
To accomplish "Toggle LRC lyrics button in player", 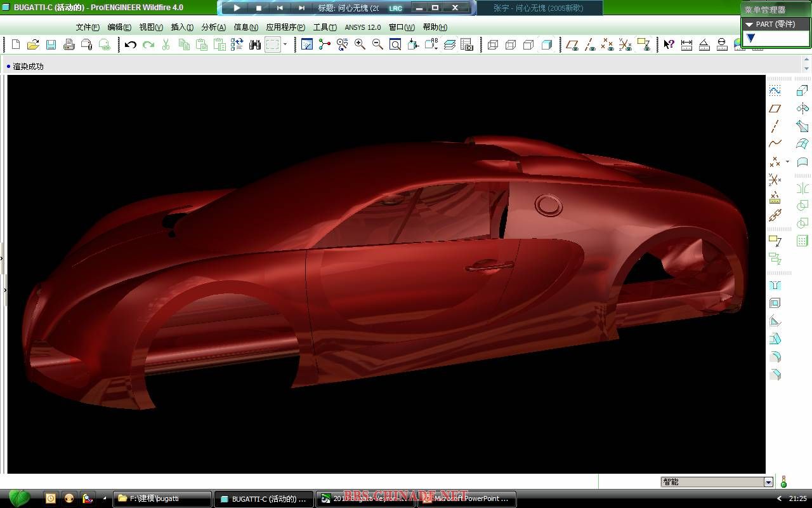I will point(396,8).
